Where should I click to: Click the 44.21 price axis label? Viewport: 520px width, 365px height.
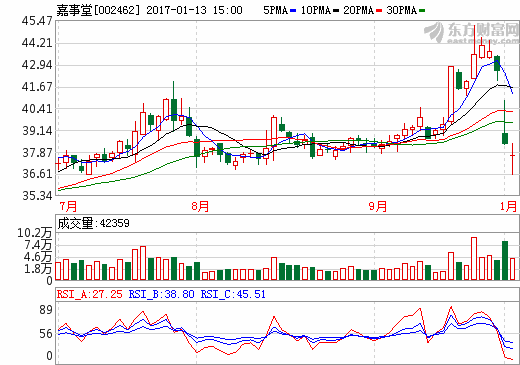click(37, 43)
